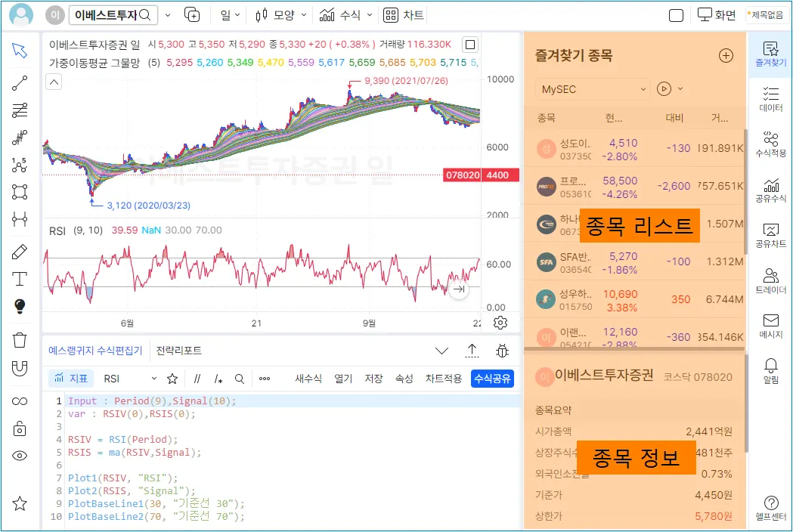Click the search magnifier in editor toolbar
The height and width of the screenshot is (532, 793).
240,379
